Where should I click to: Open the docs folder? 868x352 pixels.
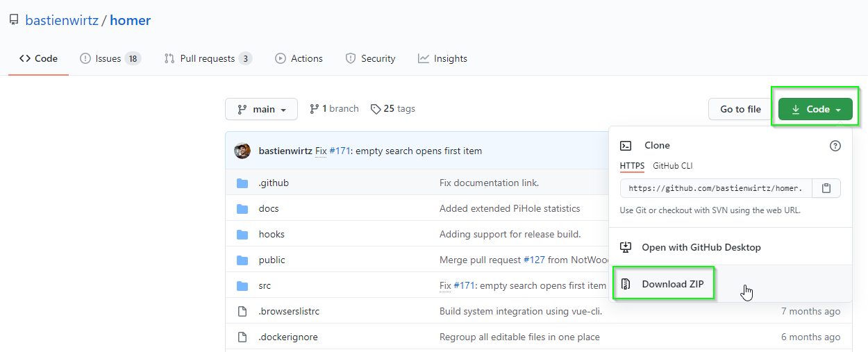pyautogui.click(x=269, y=208)
